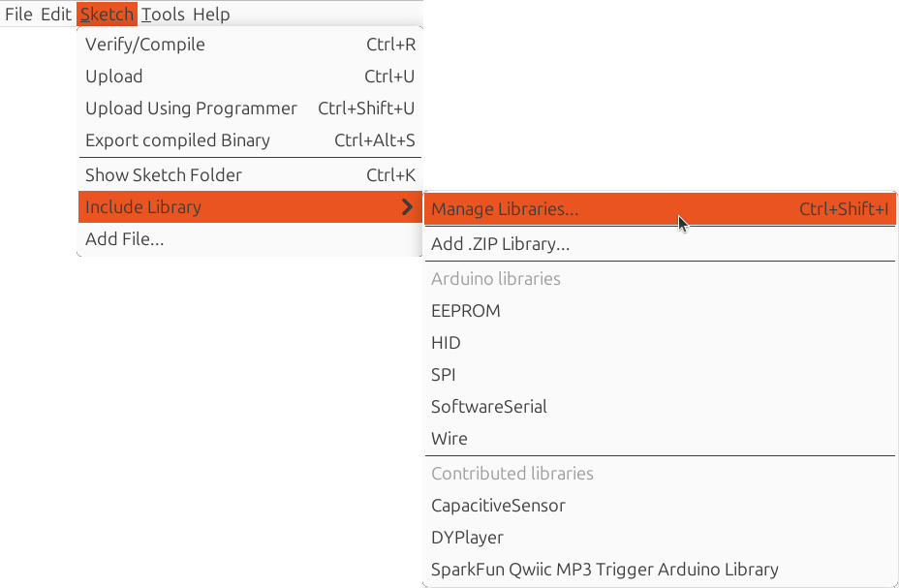This screenshot has height=588, width=899.
Task: Expand the Include Library submenu arrow
Action: click(408, 207)
